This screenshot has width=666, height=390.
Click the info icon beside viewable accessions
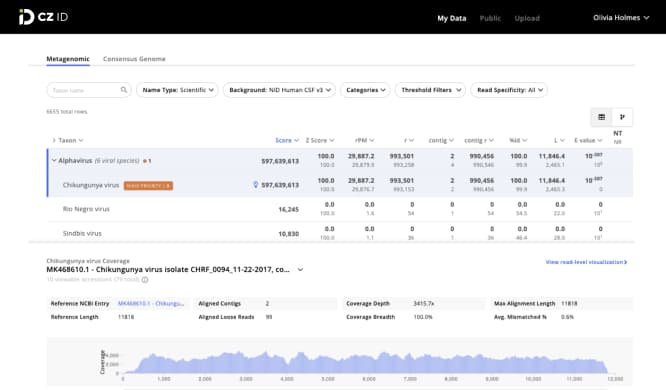coord(145,280)
